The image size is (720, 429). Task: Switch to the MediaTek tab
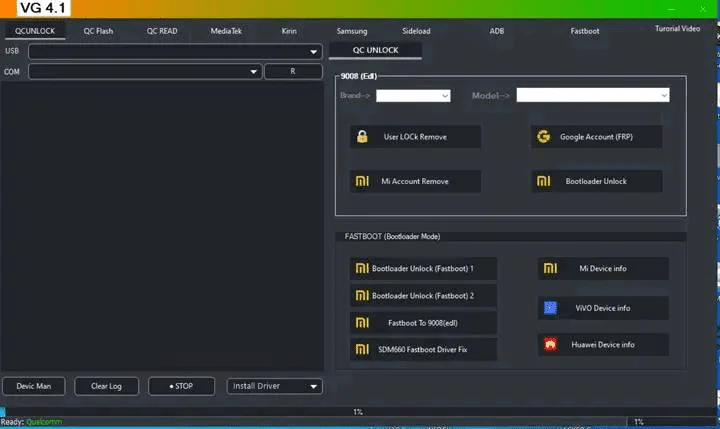(226, 31)
